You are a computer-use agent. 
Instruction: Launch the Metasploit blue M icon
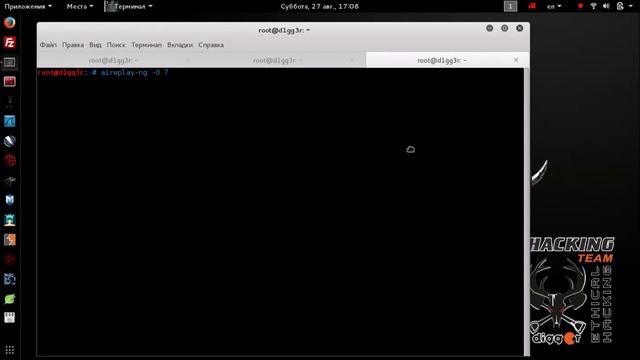(9, 200)
